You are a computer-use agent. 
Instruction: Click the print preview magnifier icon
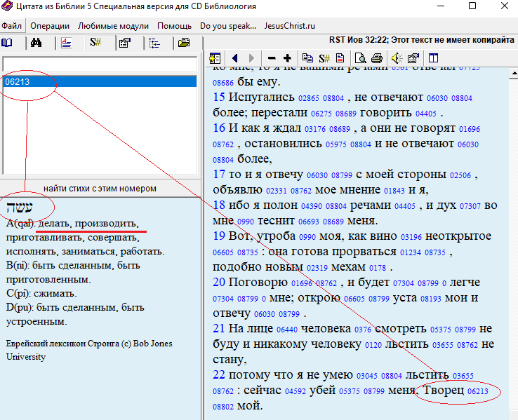[360, 58]
